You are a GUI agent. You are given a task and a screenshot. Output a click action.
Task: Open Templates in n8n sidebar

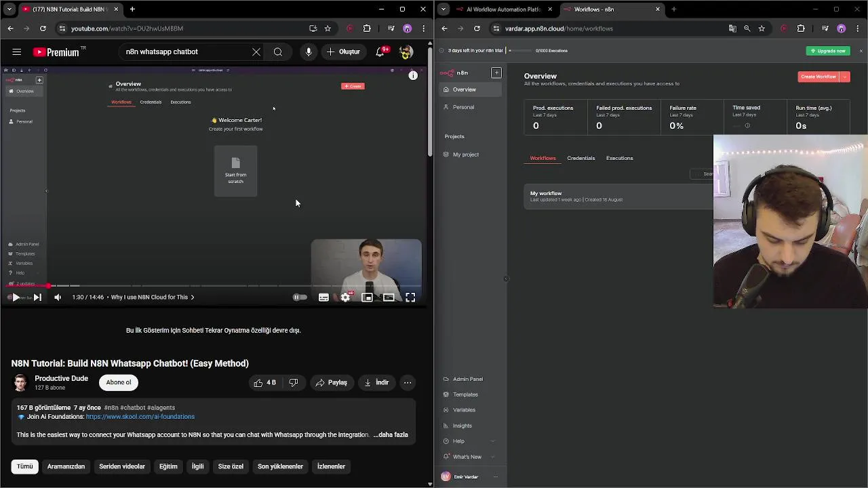471,394
